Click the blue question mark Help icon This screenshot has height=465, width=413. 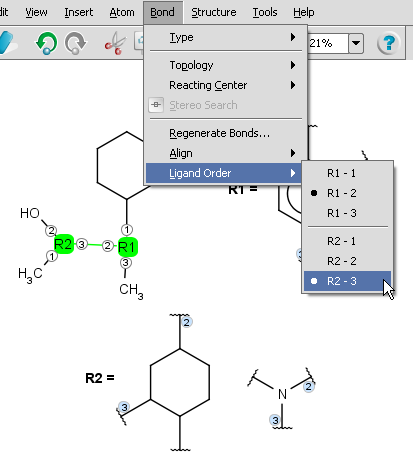(x=388, y=43)
